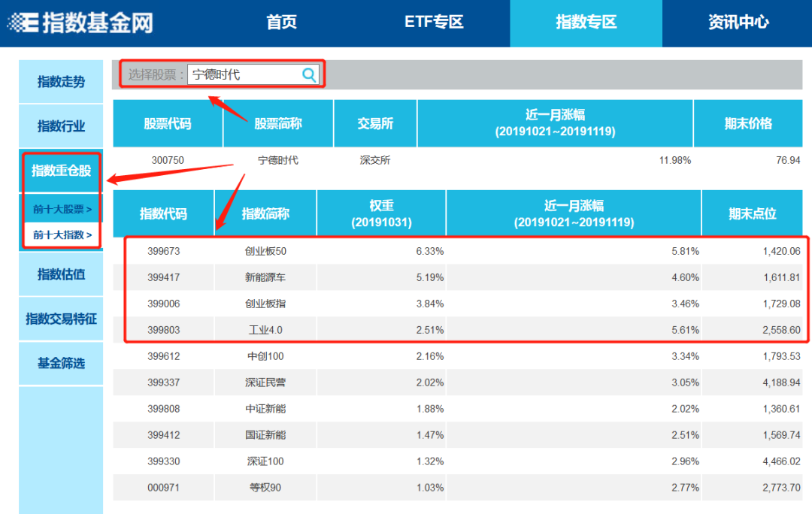Image resolution: width=812 pixels, height=514 pixels.
Task: Click 国证新能 index name
Action: [x=265, y=435]
